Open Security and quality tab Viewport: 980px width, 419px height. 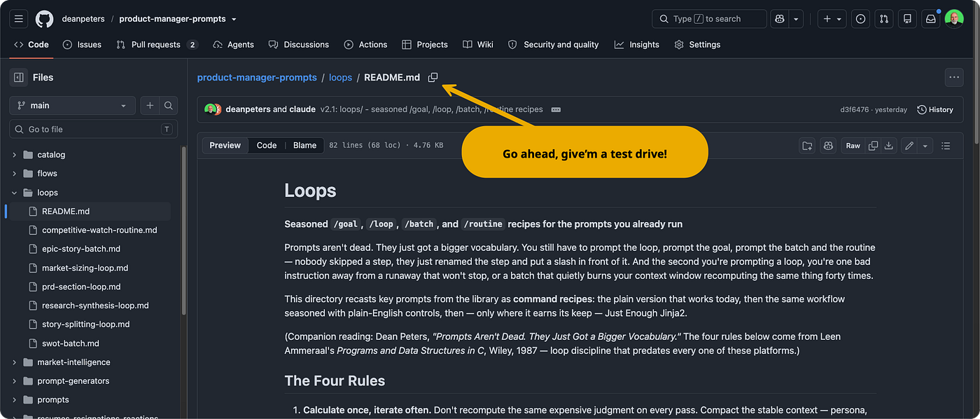(553, 45)
